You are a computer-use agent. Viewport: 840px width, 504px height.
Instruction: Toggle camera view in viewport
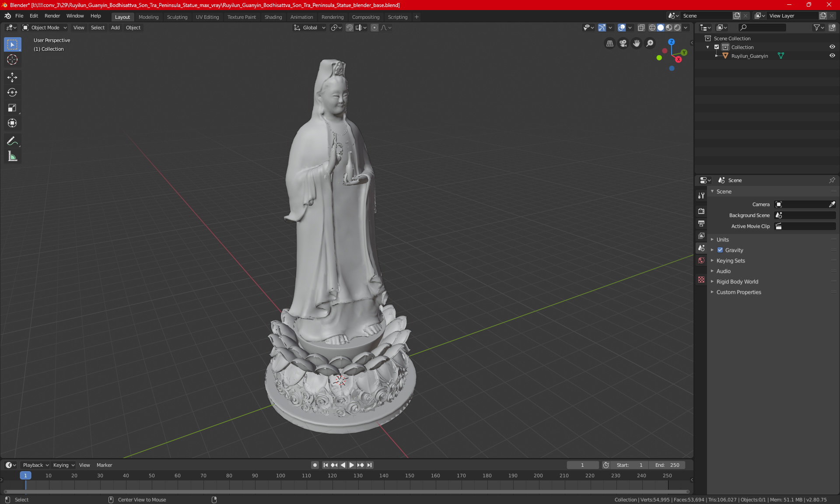(x=623, y=43)
